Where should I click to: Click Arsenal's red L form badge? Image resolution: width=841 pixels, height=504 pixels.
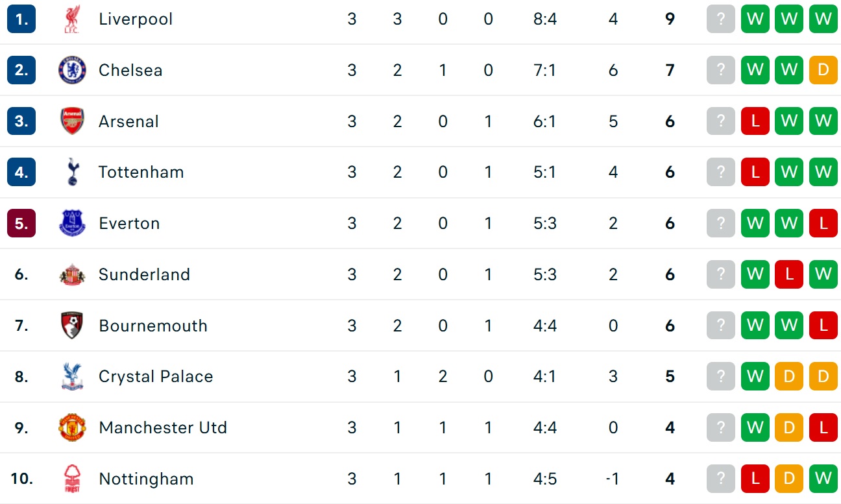click(755, 121)
